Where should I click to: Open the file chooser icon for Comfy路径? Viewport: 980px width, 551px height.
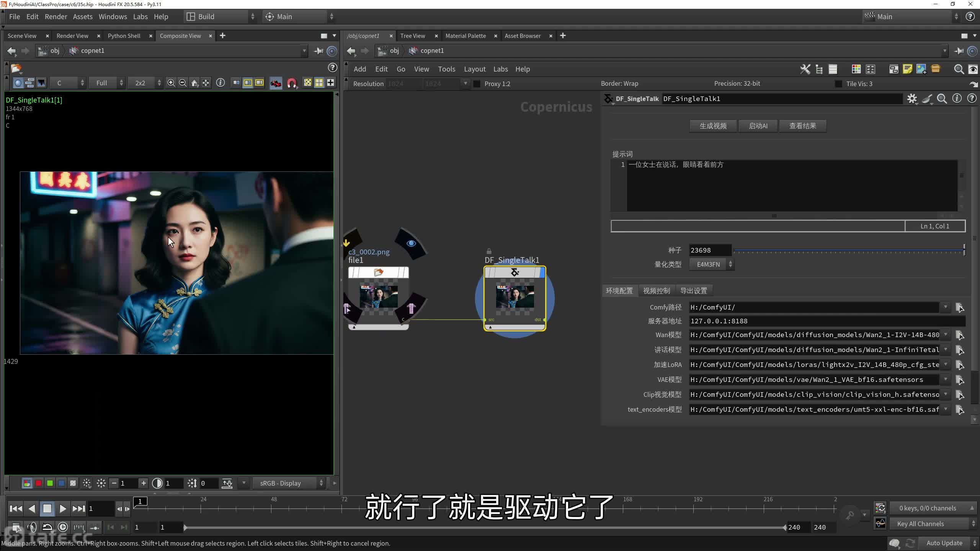click(x=960, y=308)
